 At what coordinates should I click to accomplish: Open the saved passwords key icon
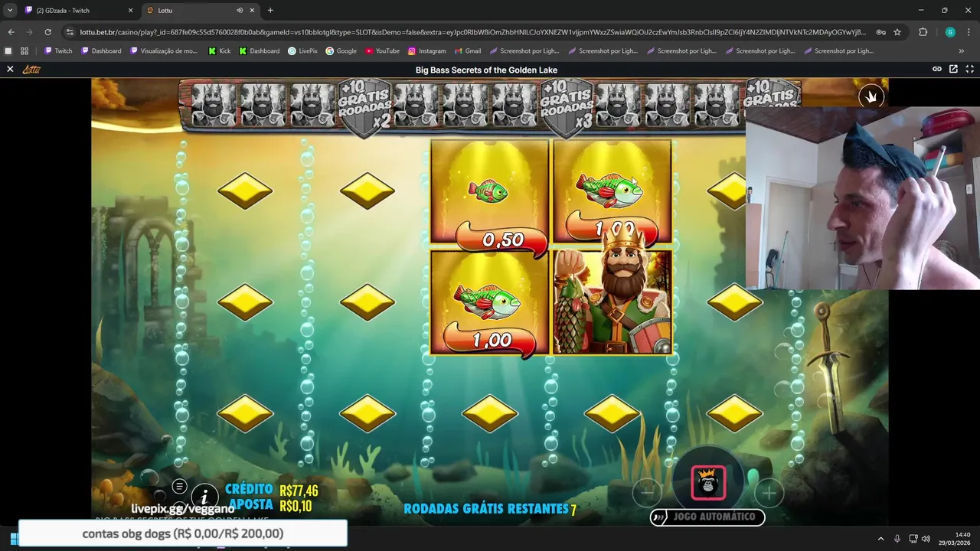click(881, 32)
